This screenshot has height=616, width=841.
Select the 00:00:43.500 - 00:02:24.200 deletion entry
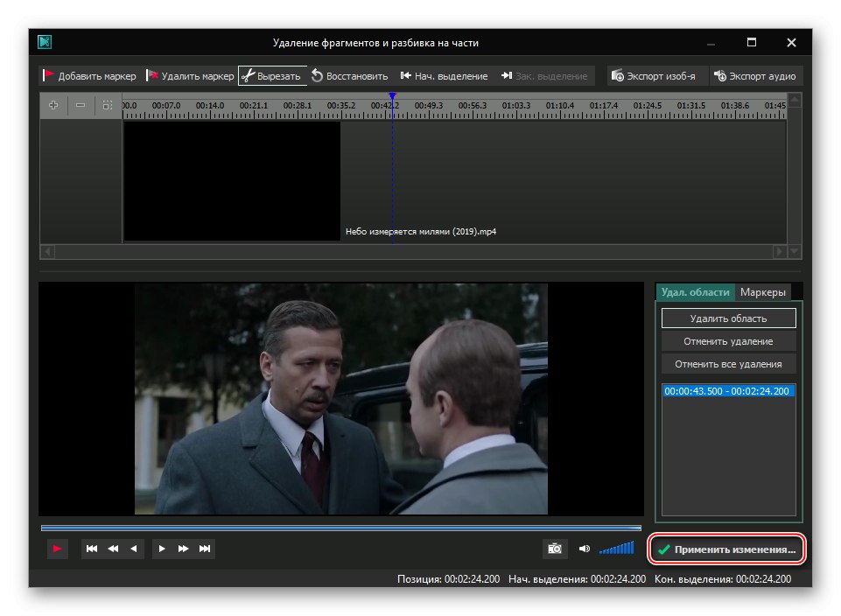pos(727,391)
